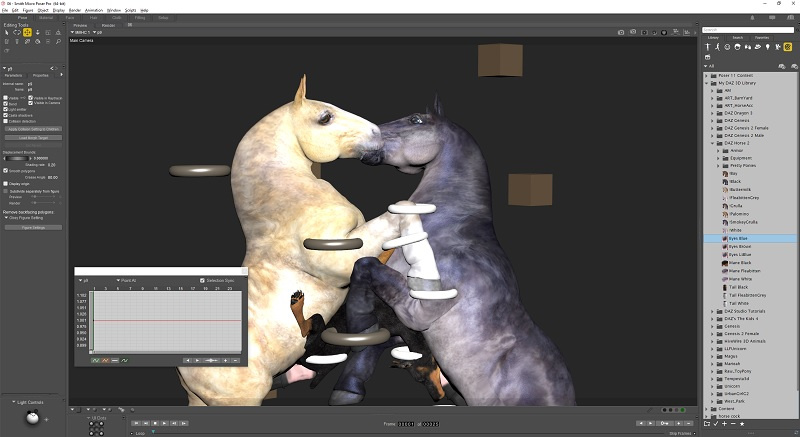This screenshot has height=437, width=800.
Task: Adjust the Displacement Bounds slider
Action: click(x=16, y=159)
